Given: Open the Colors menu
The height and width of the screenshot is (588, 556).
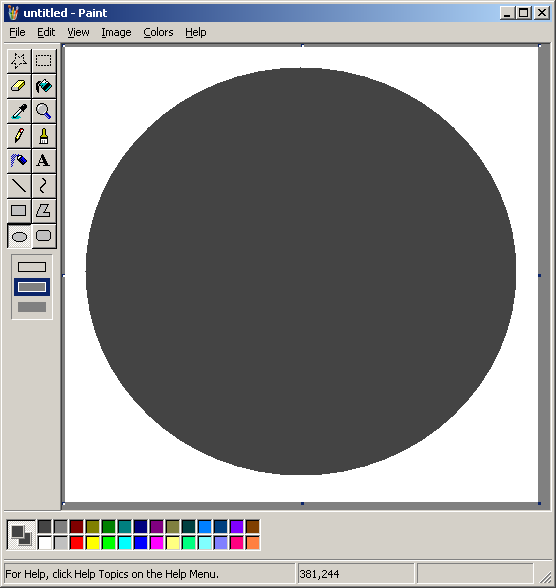Looking at the screenshot, I should point(158,33).
